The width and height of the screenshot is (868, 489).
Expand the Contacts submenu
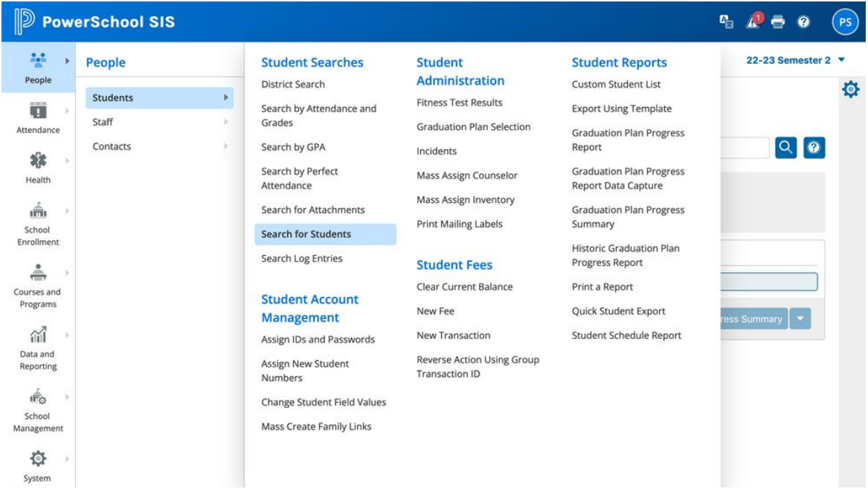coord(159,147)
